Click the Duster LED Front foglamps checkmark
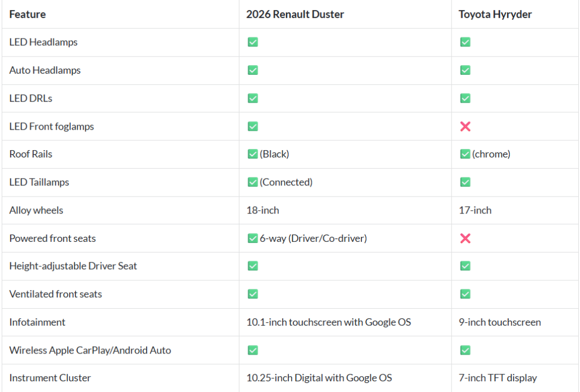Image resolution: width=580 pixels, height=392 pixels. point(253,126)
